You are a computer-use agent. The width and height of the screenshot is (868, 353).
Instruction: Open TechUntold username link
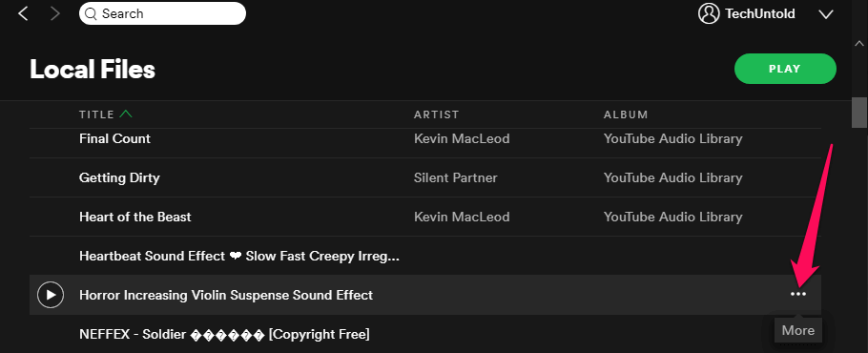tap(760, 13)
